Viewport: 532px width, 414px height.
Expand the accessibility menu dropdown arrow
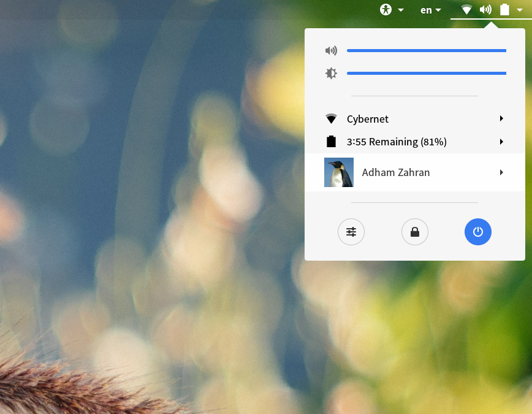(x=401, y=10)
